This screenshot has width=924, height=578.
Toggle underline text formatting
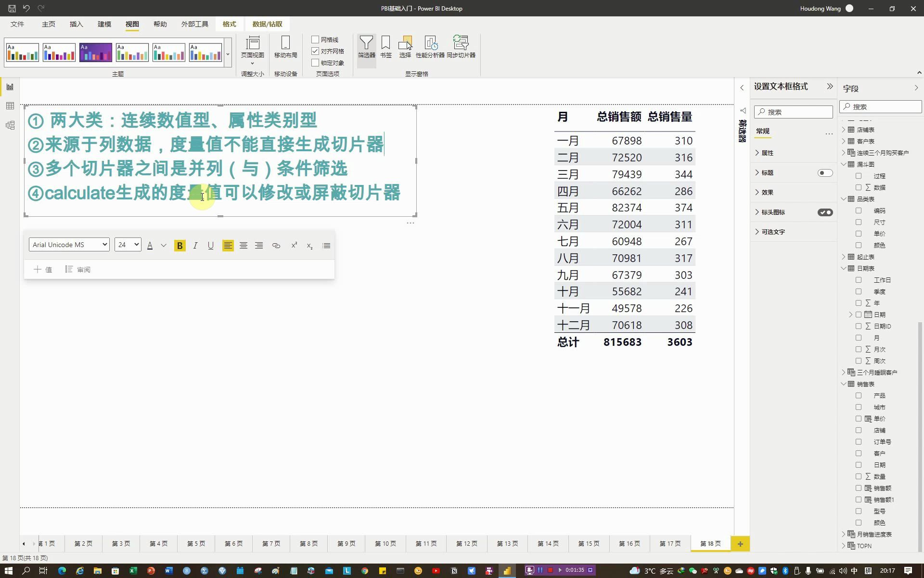(210, 246)
